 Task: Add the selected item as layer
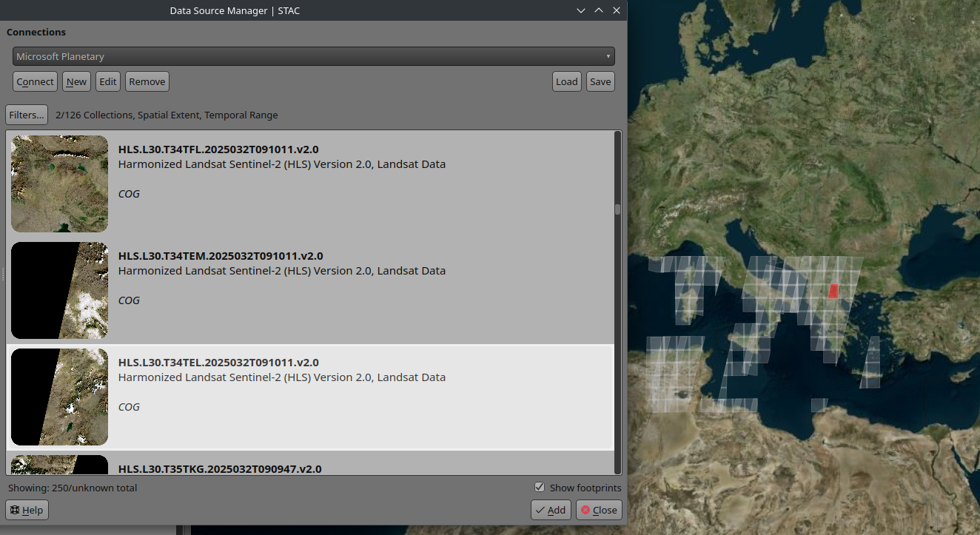pos(551,510)
